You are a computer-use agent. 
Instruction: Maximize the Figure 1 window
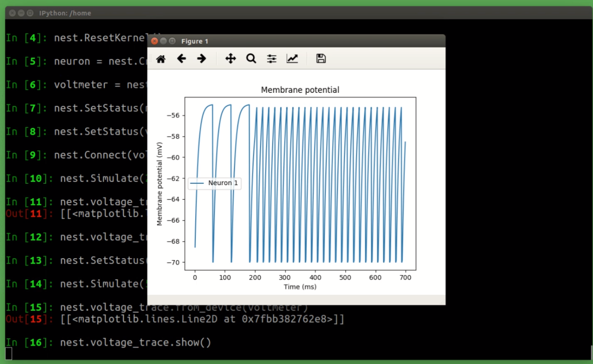pyautogui.click(x=172, y=41)
